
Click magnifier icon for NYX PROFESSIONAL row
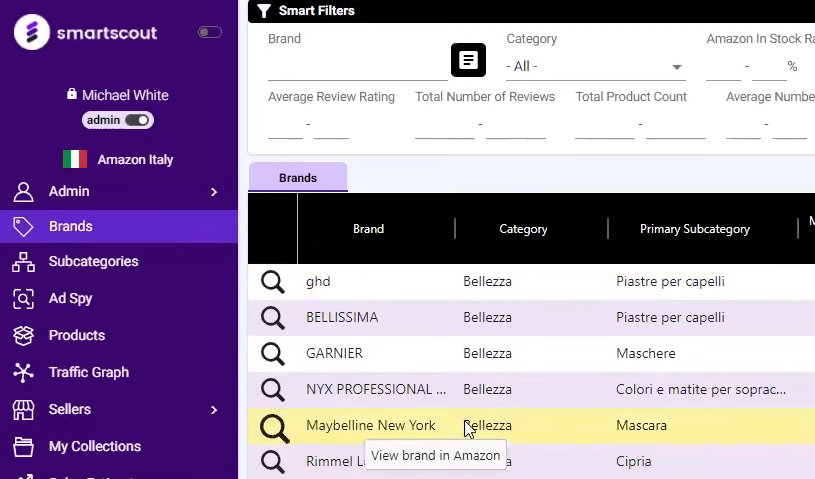click(273, 390)
